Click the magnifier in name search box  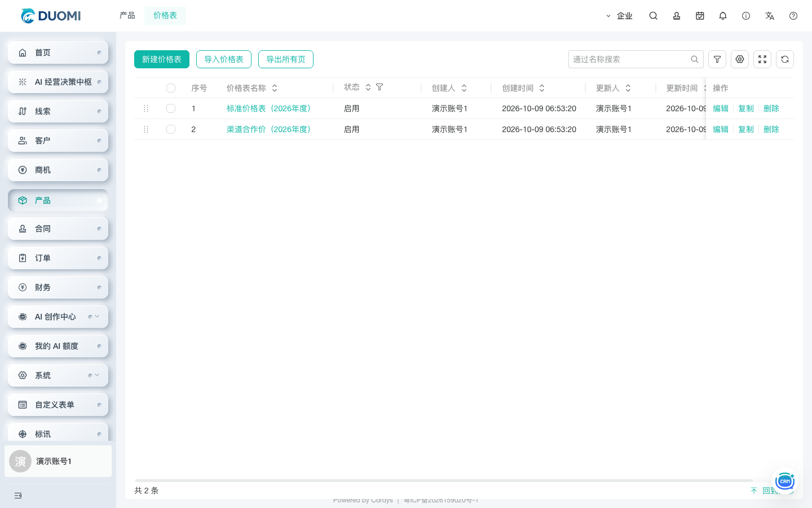[695, 59]
